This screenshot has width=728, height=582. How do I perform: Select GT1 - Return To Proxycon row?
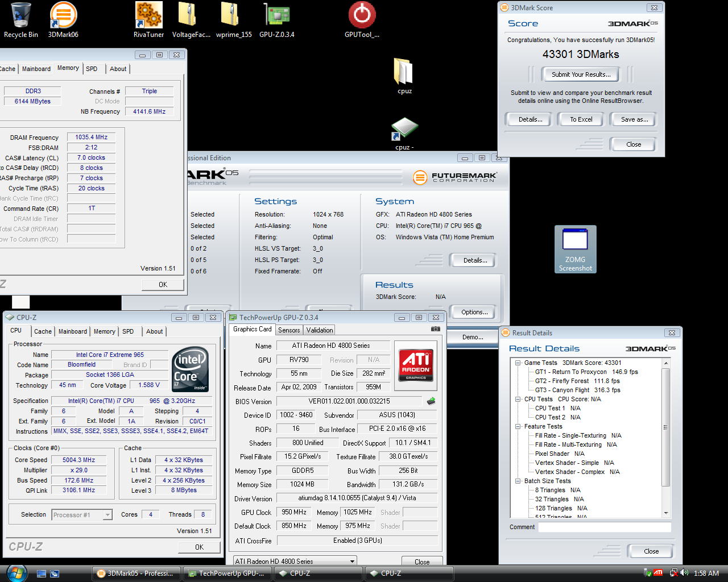(x=586, y=372)
